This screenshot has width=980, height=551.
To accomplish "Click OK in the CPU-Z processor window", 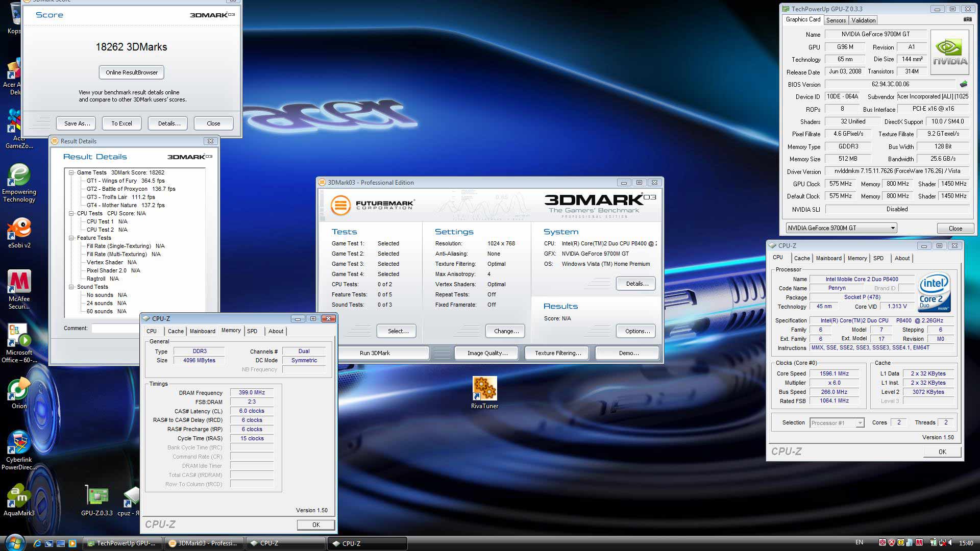I will click(x=942, y=452).
